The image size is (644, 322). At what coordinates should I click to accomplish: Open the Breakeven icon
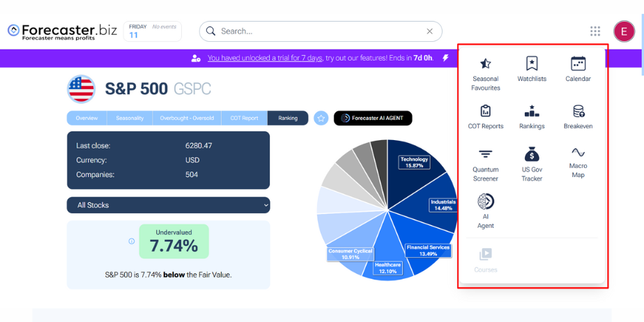pos(578,111)
